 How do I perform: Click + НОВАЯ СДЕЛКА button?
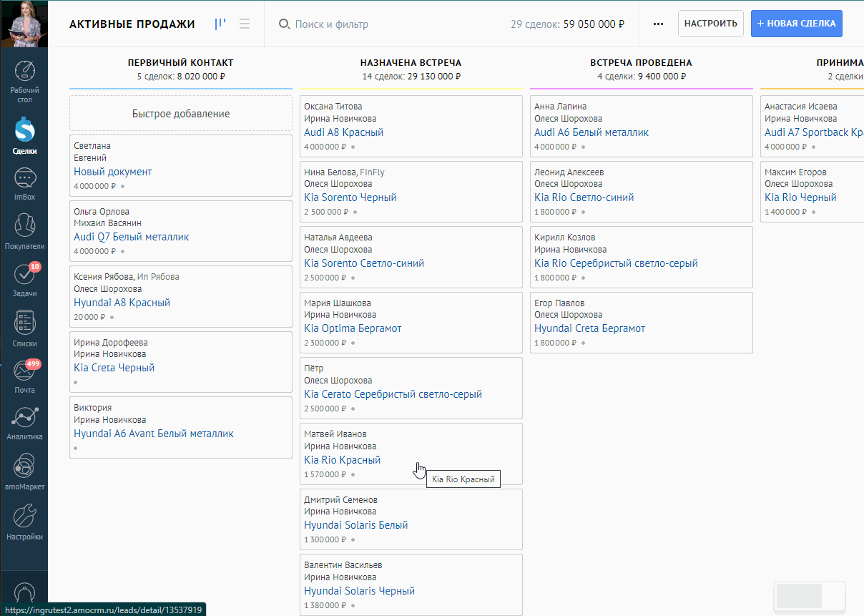797,24
